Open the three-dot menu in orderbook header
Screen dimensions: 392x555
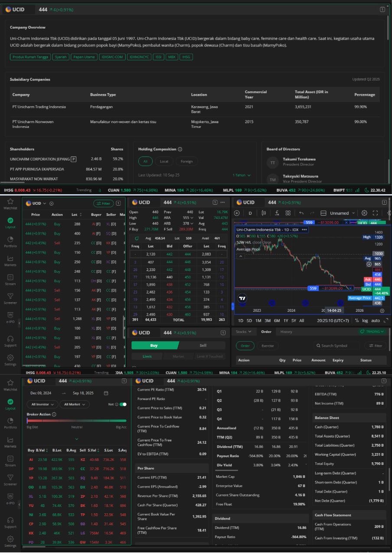222,202
